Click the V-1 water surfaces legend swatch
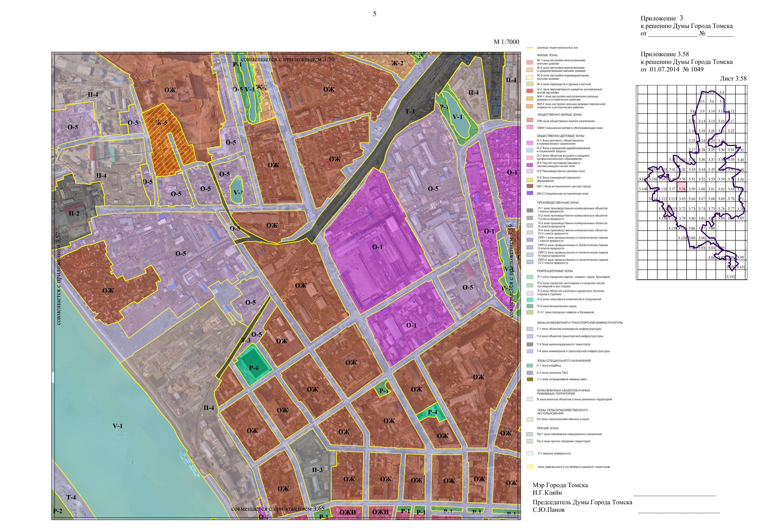 click(x=530, y=454)
